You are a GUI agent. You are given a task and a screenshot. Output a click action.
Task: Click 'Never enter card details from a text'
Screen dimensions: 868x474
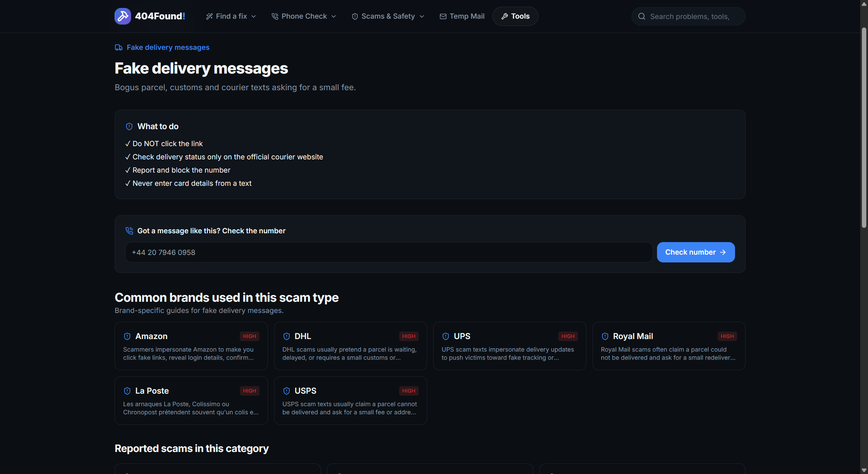coord(192,183)
